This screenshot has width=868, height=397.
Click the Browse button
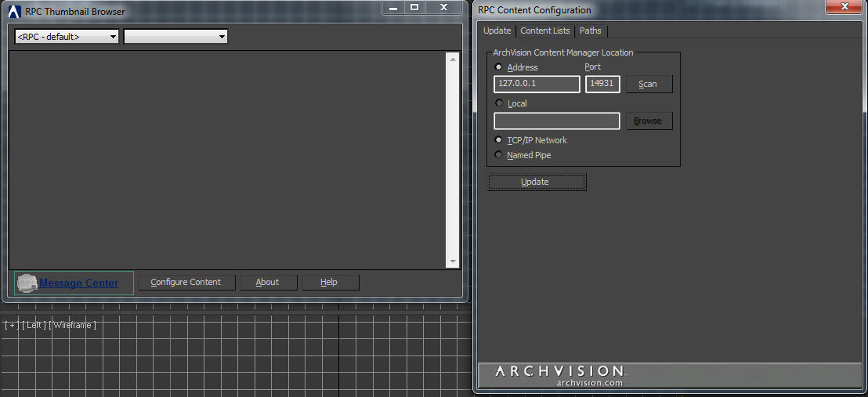649,121
